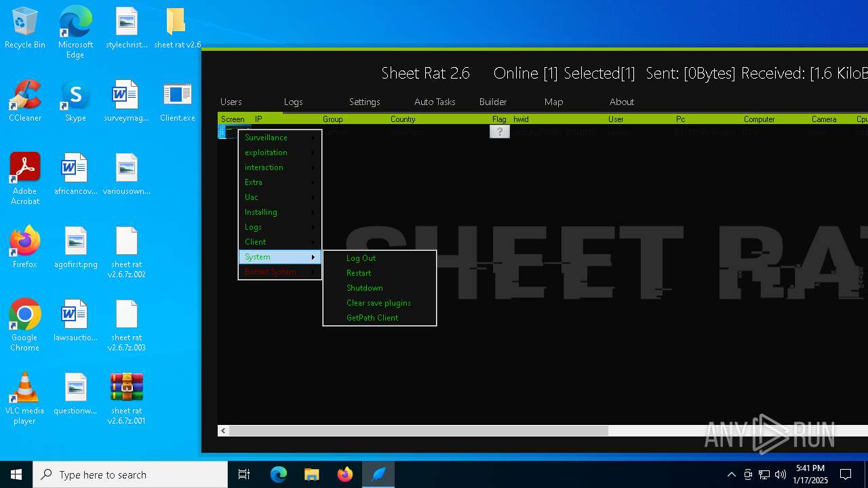Select the sheet rat v2.6 folder icon
The image size is (868, 488).
coord(177,28)
